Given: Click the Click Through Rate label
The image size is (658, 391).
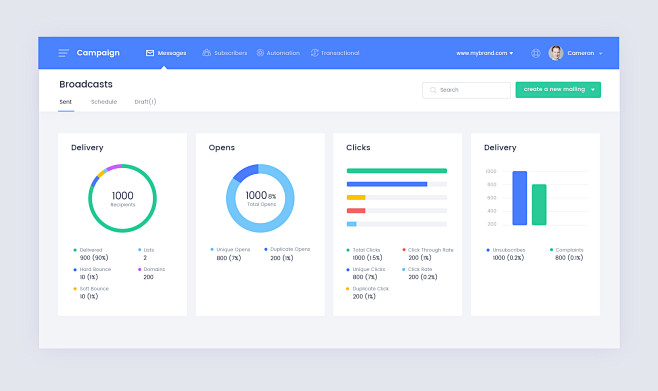Looking at the screenshot, I should click(x=431, y=250).
